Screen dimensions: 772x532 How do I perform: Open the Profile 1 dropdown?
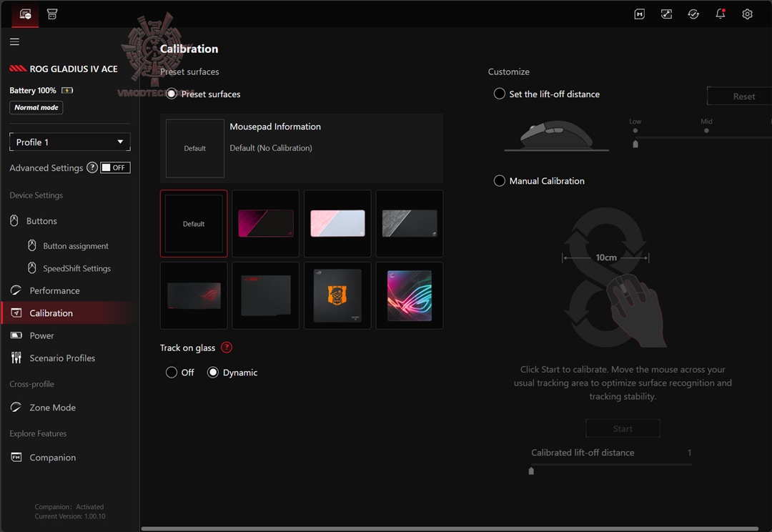pyautogui.click(x=70, y=142)
